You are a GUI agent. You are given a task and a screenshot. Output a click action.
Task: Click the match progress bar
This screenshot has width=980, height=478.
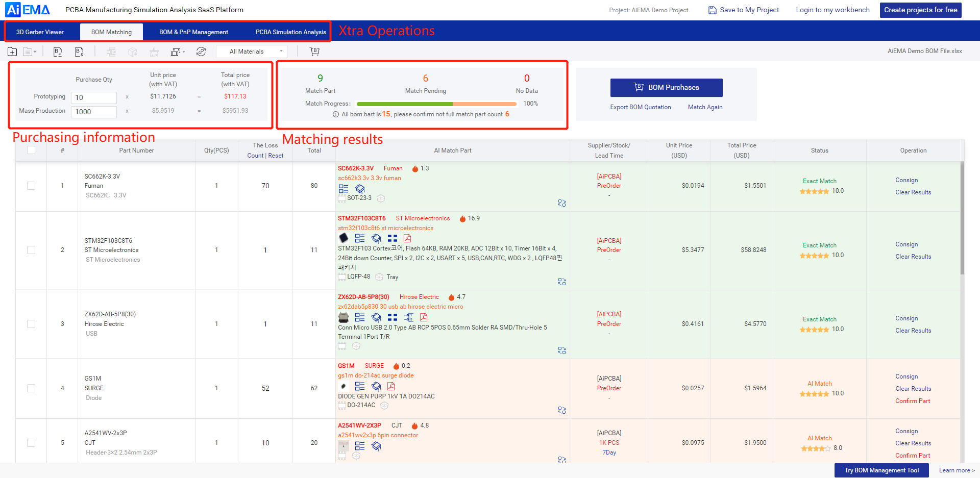click(x=437, y=104)
